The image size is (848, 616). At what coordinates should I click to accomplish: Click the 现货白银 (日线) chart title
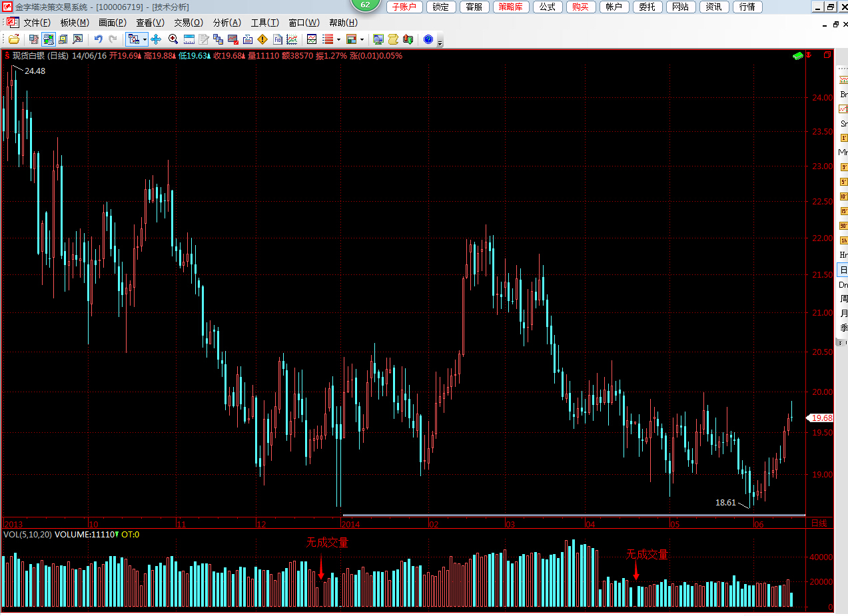pyautogui.click(x=41, y=56)
